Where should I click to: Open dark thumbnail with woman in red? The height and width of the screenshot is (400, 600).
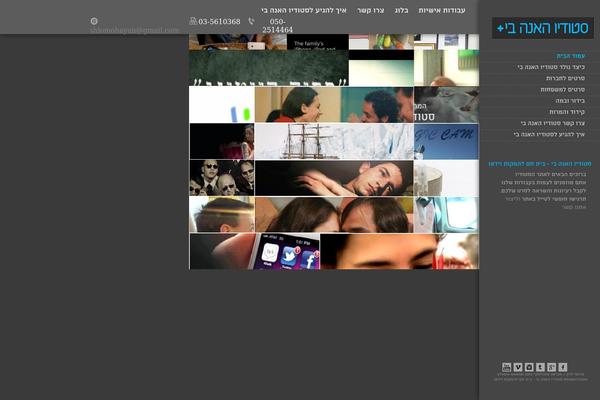pos(222,141)
